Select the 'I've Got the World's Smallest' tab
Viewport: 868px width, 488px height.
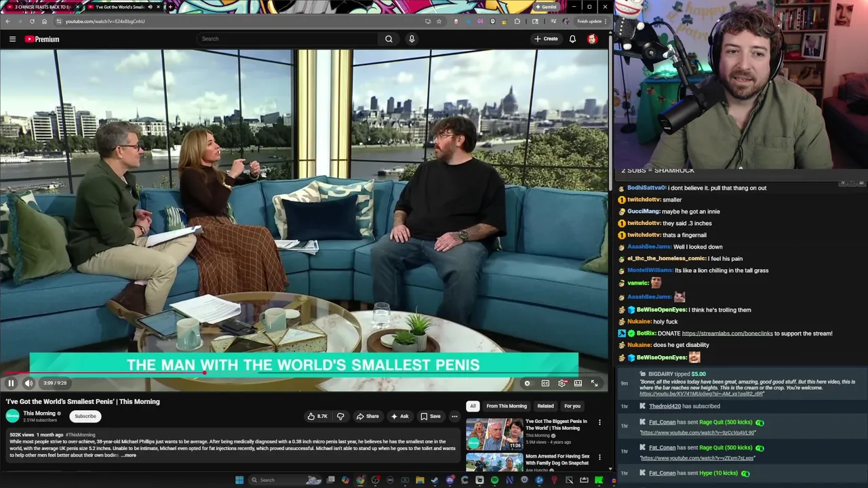click(x=122, y=7)
